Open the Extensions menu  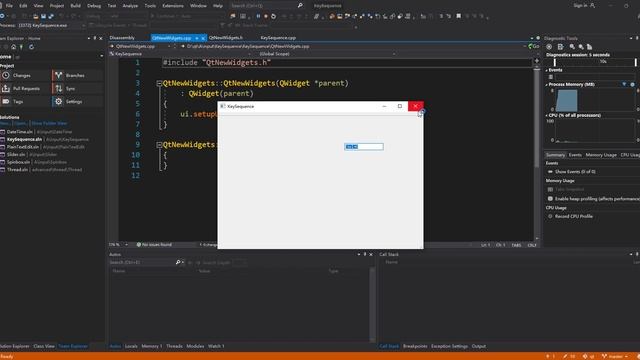pyautogui.click(x=173, y=6)
